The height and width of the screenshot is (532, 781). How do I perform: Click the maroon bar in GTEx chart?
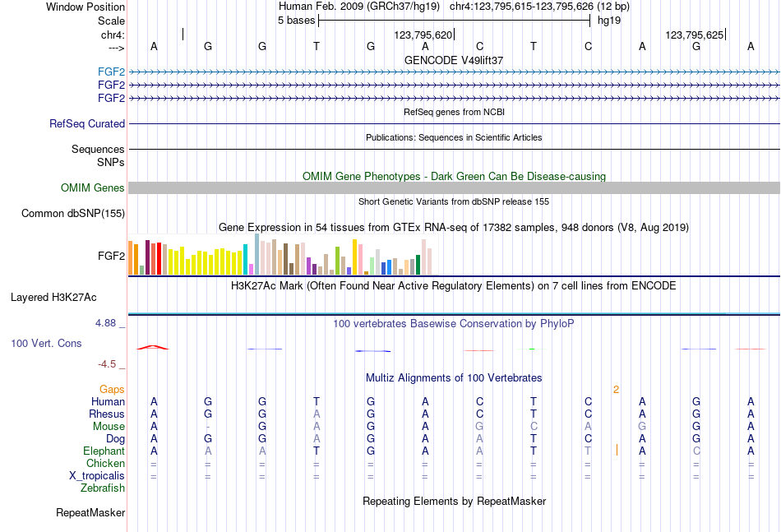tap(147, 257)
